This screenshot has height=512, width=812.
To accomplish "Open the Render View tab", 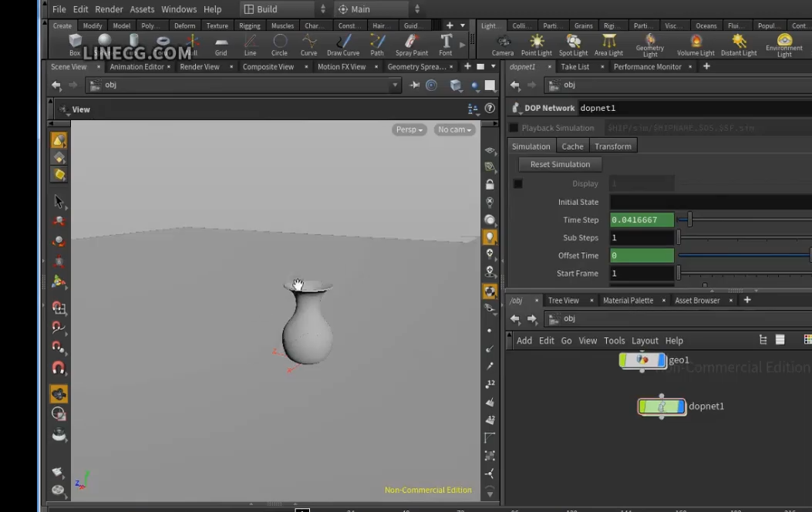I will tap(200, 67).
